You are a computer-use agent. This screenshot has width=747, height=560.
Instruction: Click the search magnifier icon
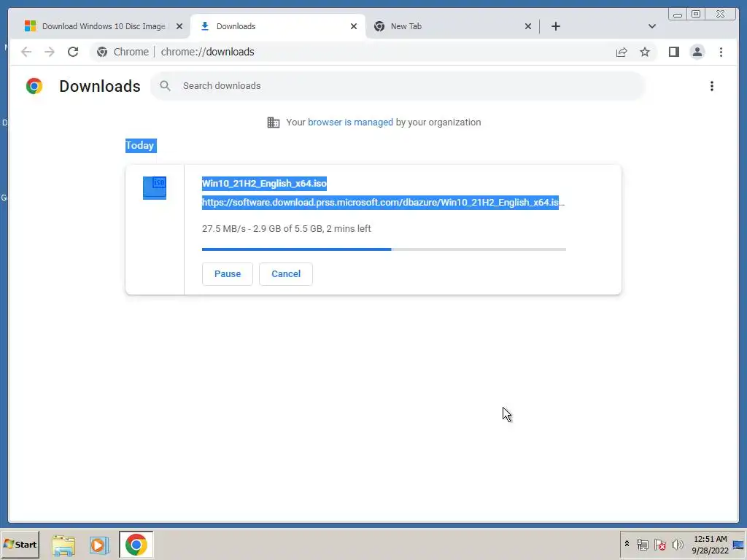click(x=166, y=86)
